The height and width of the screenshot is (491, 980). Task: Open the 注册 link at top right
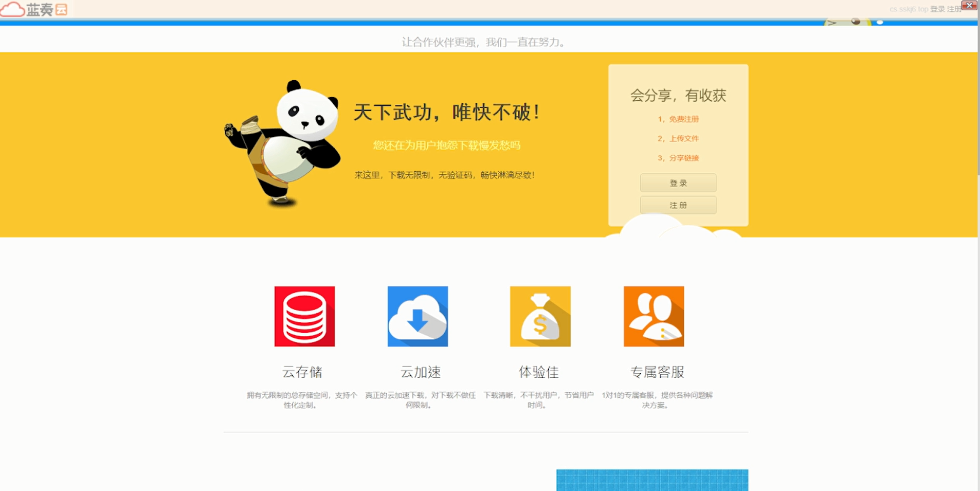955,9
